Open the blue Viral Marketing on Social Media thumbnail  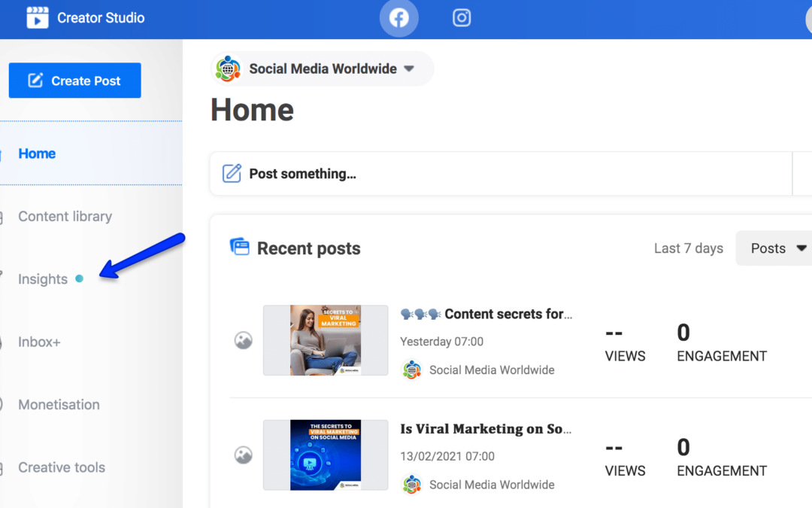(326, 455)
